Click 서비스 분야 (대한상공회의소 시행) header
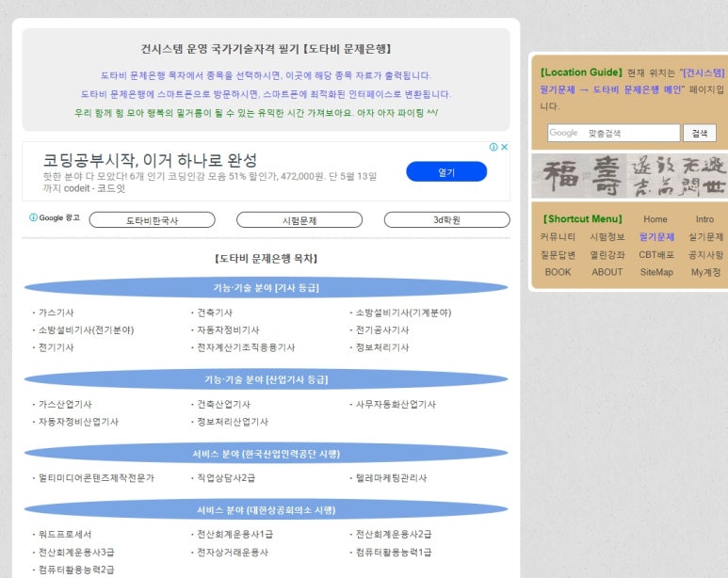 [266, 510]
